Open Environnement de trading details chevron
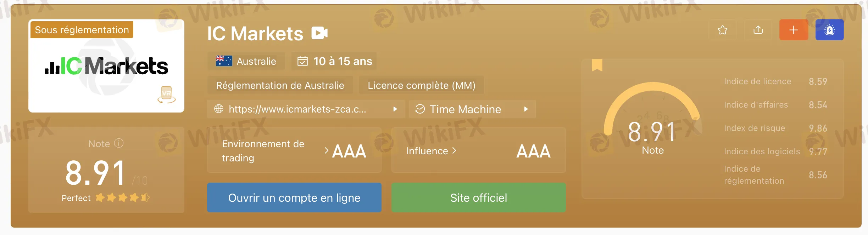Screen dimensions: 868x235 (327, 151)
